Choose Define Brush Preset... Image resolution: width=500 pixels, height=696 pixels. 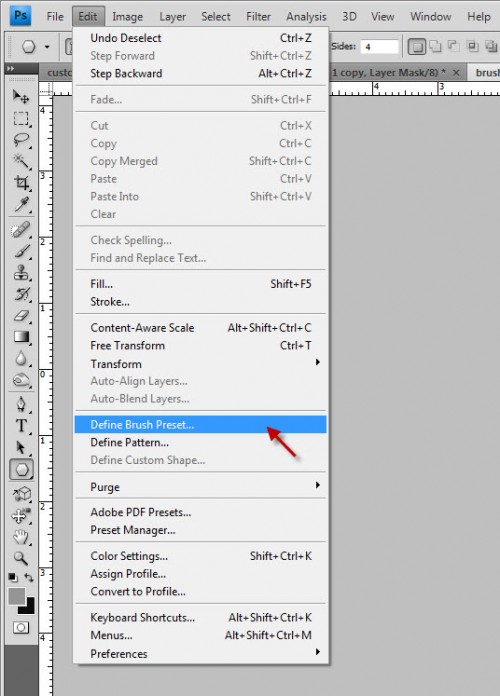[201, 425]
